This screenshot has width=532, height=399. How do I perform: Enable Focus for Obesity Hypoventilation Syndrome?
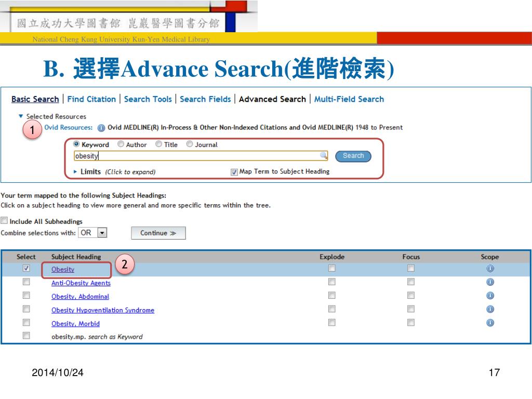[x=411, y=309]
